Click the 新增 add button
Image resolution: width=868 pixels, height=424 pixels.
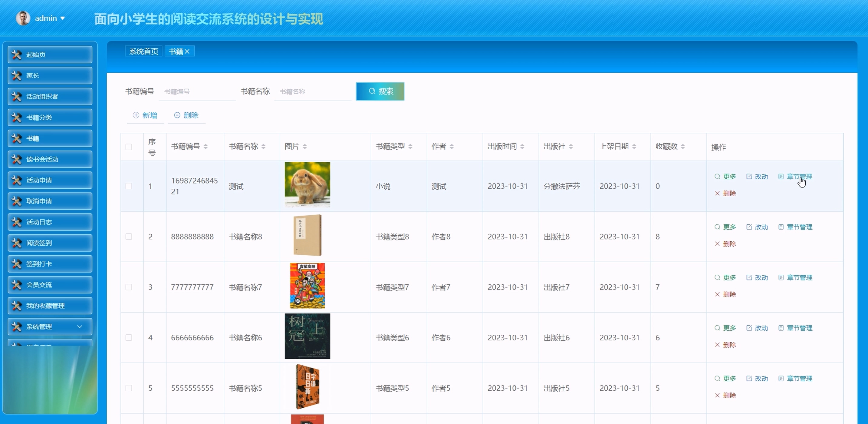145,115
